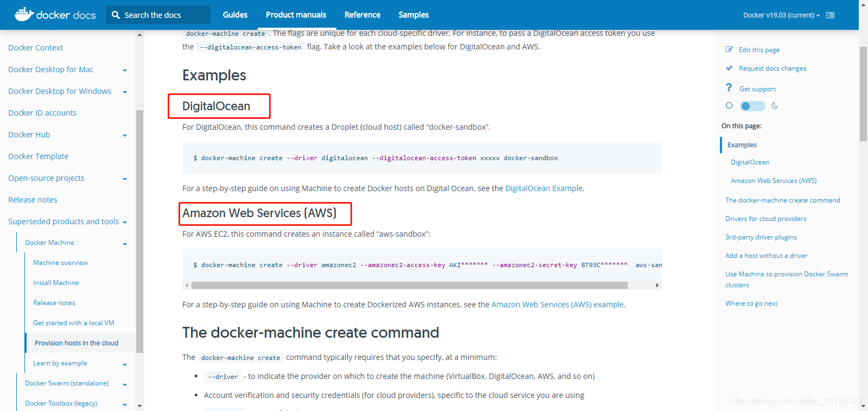Viewport: 868px width, 411px height.
Task: Open Docker Template in sidebar
Action: tap(39, 156)
